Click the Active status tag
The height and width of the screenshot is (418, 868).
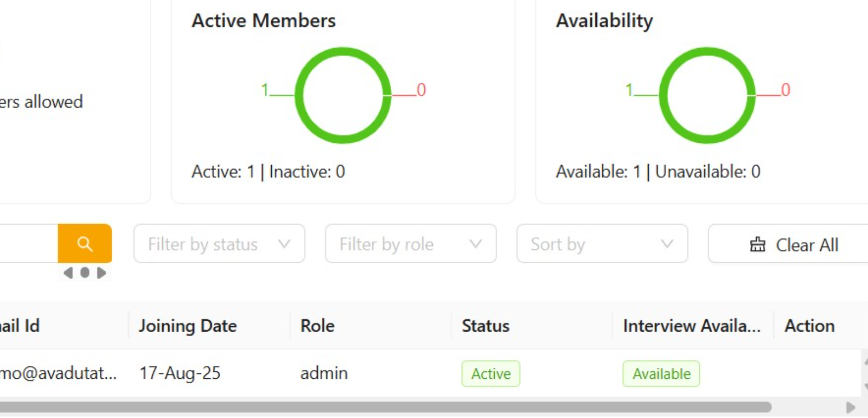point(491,374)
